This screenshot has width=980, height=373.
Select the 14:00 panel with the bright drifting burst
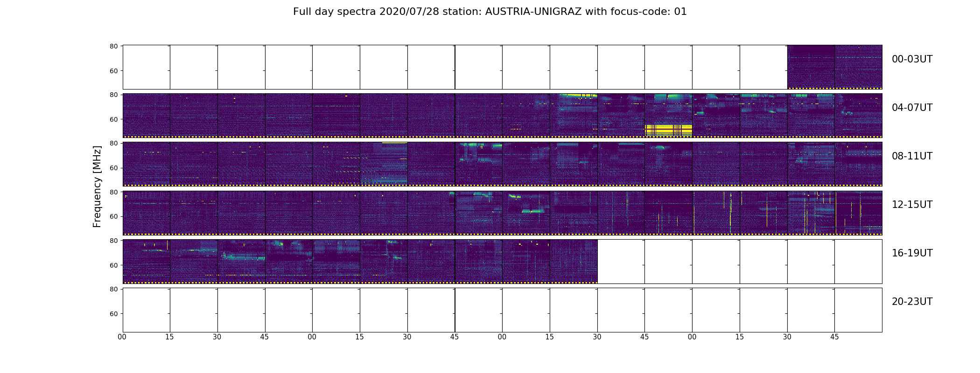click(526, 213)
